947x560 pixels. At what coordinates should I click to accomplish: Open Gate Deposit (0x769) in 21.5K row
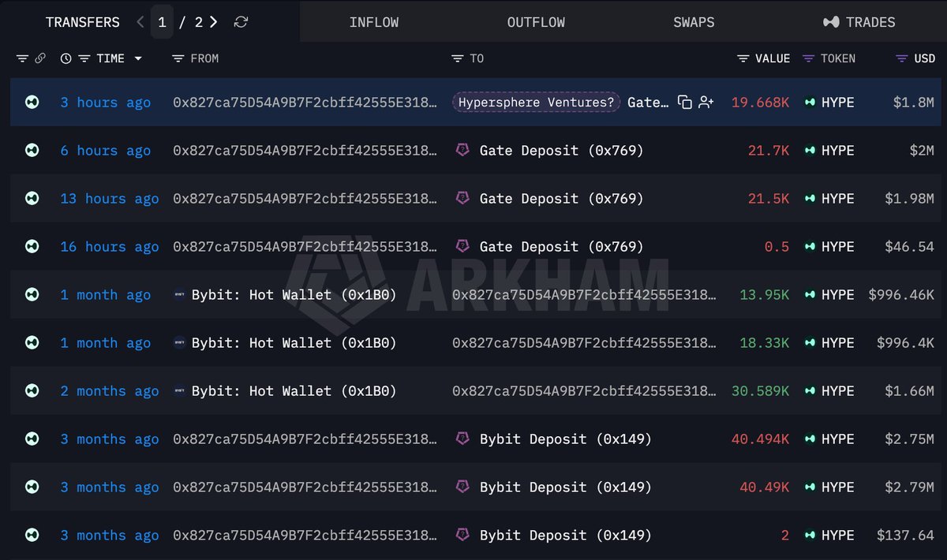561,199
